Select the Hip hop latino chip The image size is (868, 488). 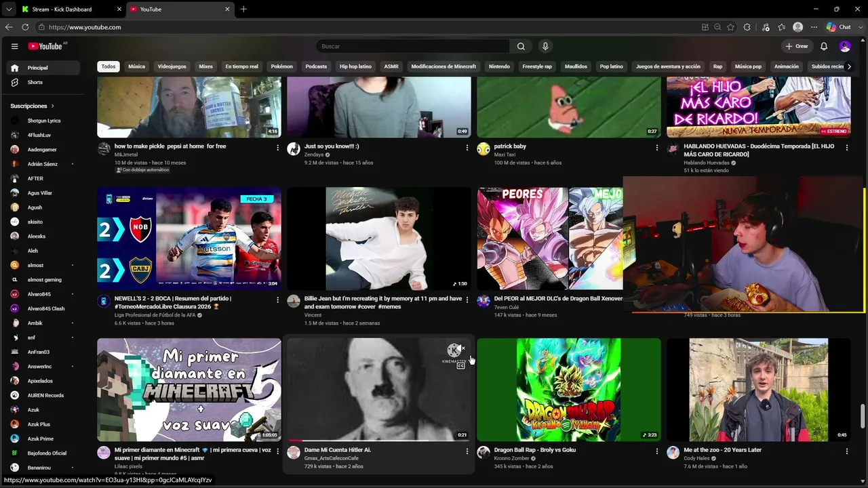click(355, 66)
